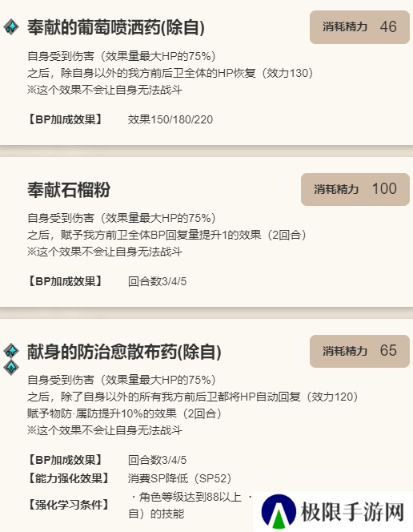Open the 奉献的葡萄喷洒药(除自) skill title
This screenshot has height=532, width=413.
(116, 27)
